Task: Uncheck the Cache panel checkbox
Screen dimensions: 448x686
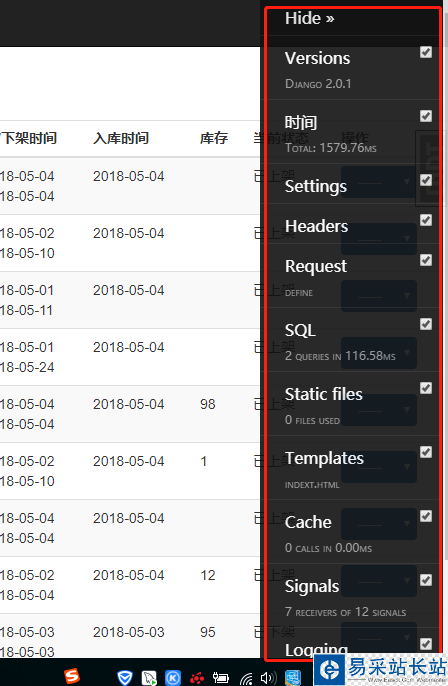Action: 426,516
